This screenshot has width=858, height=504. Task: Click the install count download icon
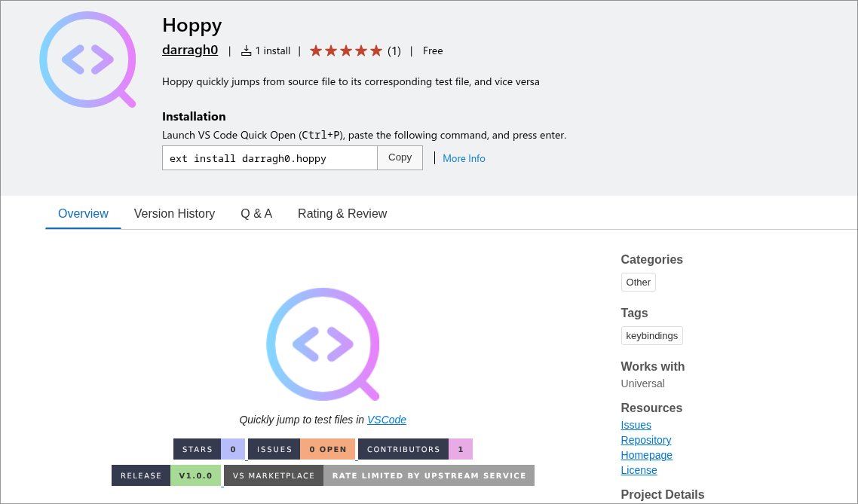tap(246, 50)
